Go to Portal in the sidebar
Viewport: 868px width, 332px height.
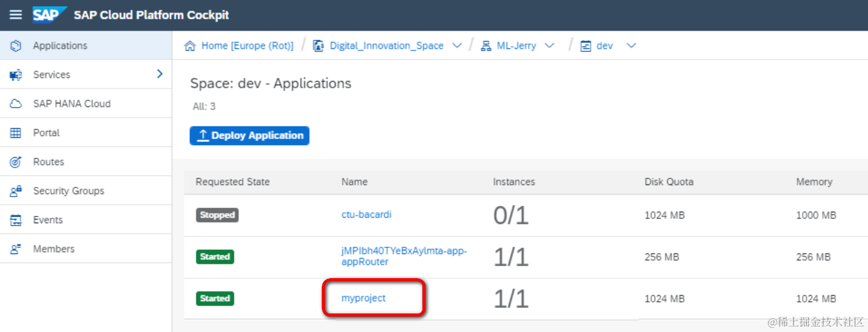coord(86,132)
